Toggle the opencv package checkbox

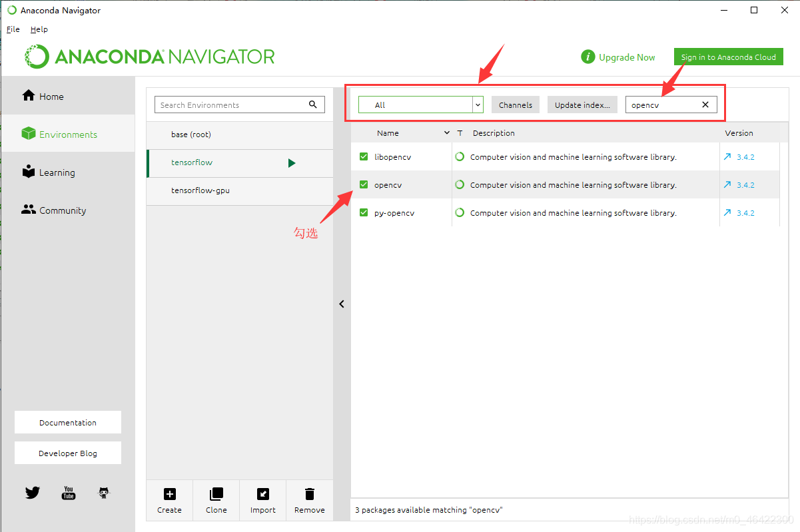364,184
